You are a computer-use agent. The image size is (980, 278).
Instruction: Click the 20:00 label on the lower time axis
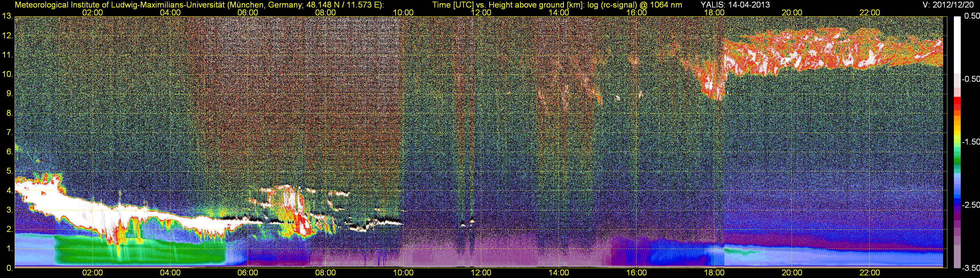[792, 273]
